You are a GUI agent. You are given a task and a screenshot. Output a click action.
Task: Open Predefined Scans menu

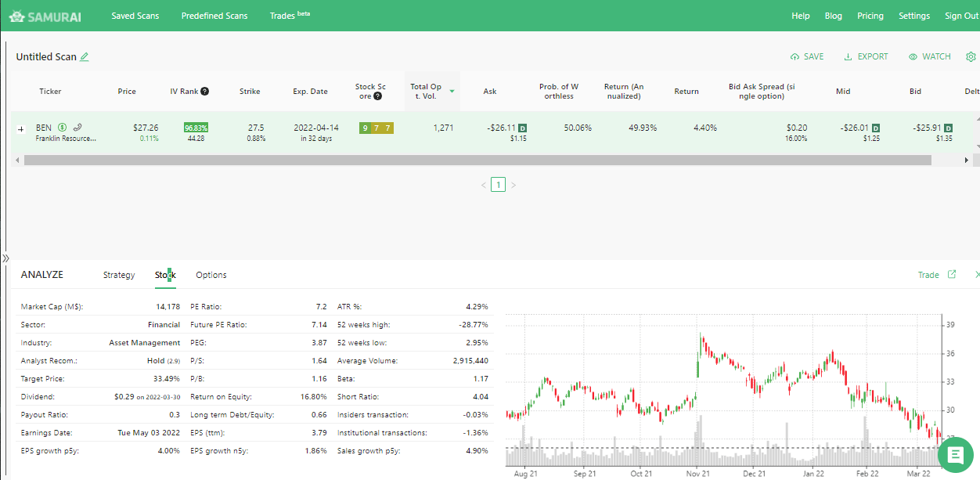click(x=214, y=16)
